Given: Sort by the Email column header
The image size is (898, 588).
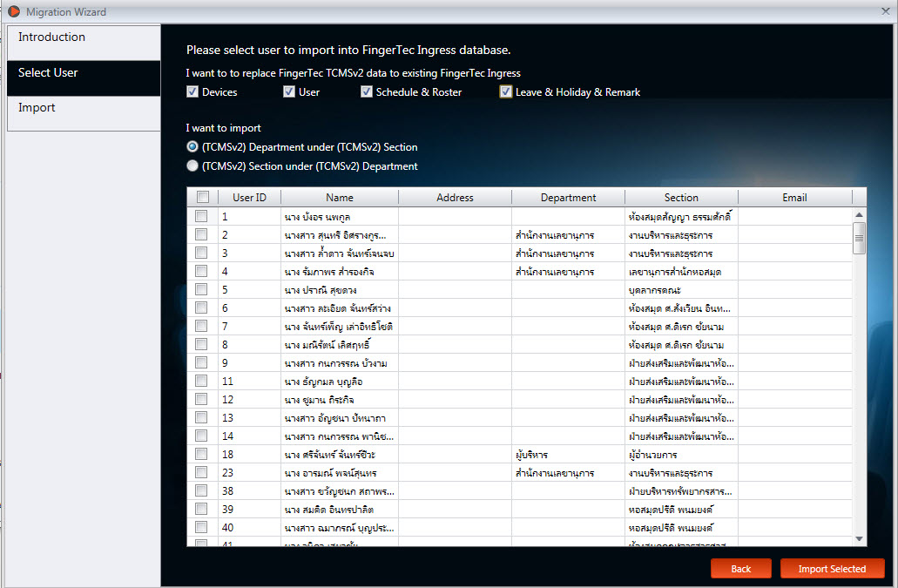Looking at the screenshot, I should 795,198.
